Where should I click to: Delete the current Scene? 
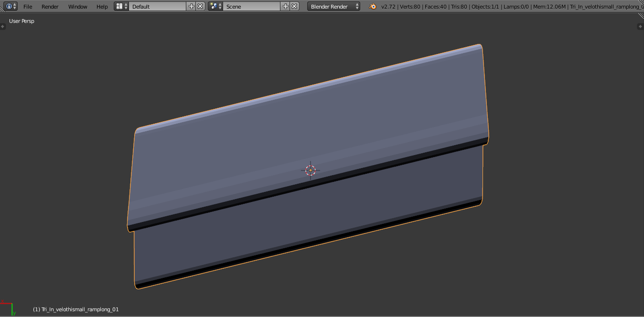pyautogui.click(x=294, y=6)
